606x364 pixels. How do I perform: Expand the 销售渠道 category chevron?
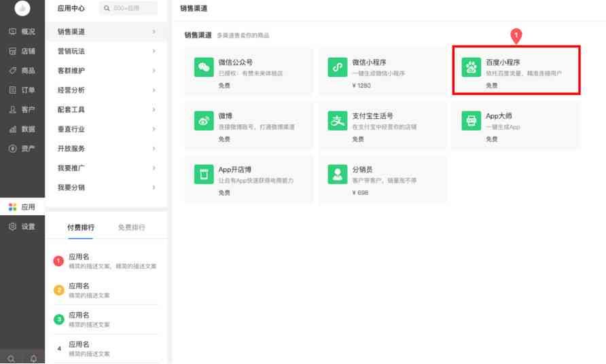tap(154, 32)
